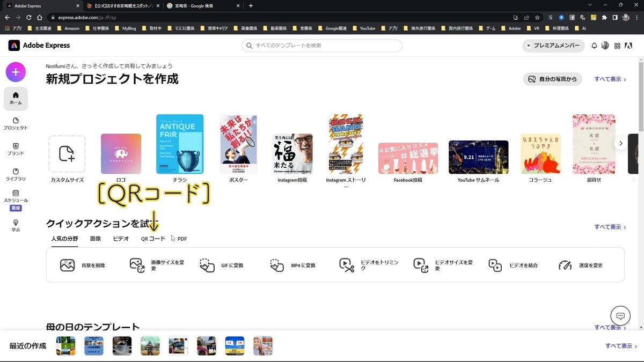Screen dimensions: 644x362
Task: Open the user avatar beside the bell
Action: click(x=605, y=46)
